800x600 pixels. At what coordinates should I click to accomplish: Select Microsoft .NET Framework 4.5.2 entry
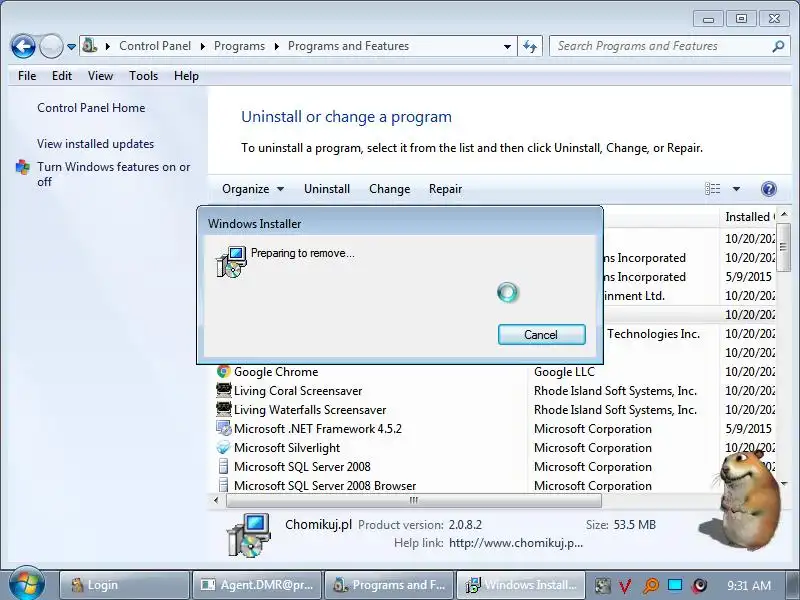click(317, 429)
